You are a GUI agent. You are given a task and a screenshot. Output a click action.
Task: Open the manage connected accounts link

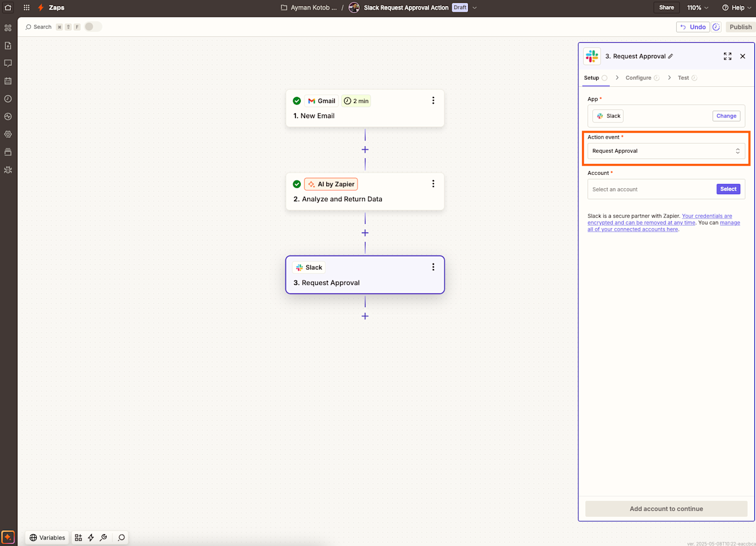click(x=664, y=226)
